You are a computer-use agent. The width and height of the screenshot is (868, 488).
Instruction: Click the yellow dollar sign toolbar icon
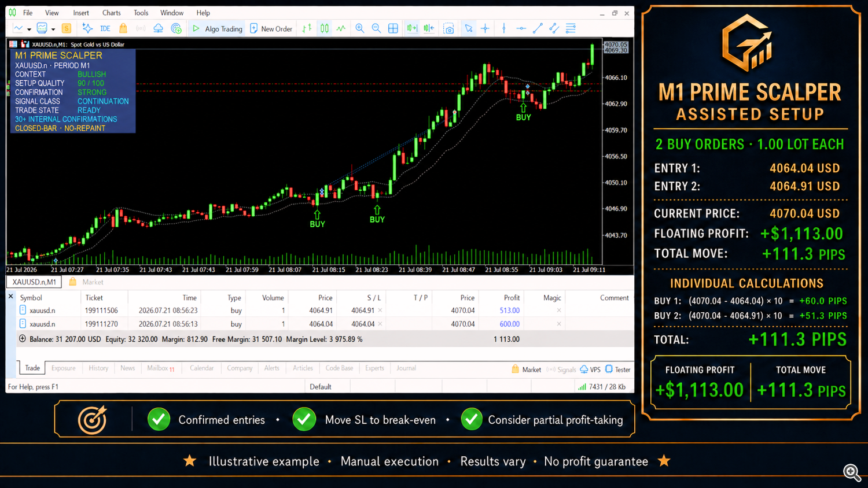(x=67, y=28)
